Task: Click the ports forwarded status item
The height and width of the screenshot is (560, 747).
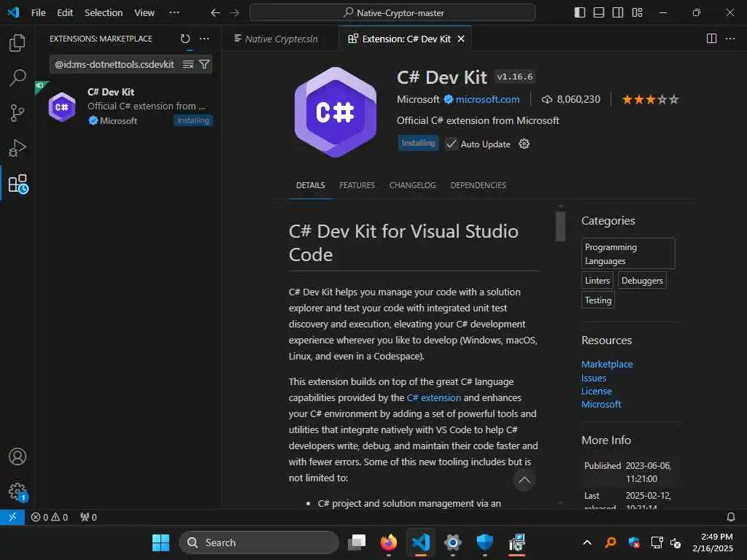Action: (x=88, y=517)
